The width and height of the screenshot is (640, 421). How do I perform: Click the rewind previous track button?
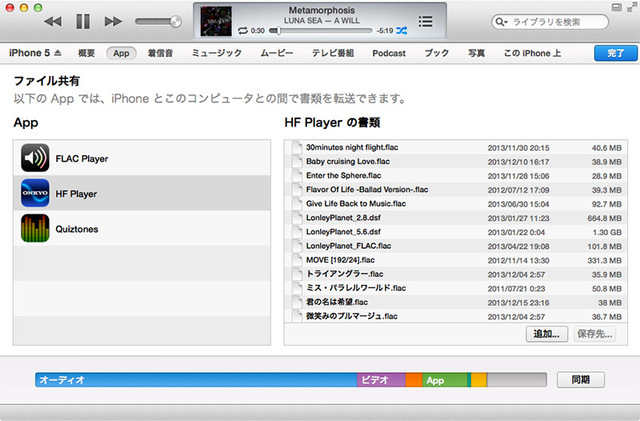[x=53, y=21]
